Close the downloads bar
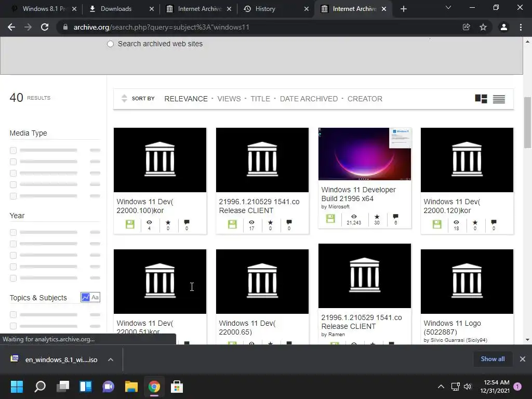The image size is (532, 399). pyautogui.click(x=523, y=359)
